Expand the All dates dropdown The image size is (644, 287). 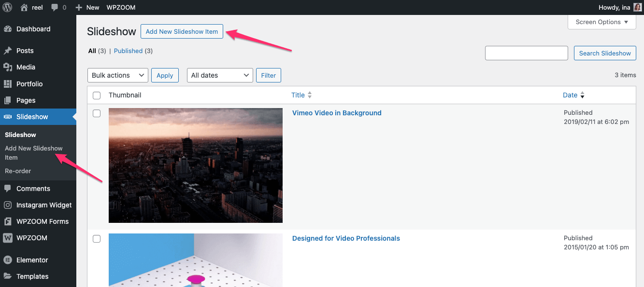point(220,75)
